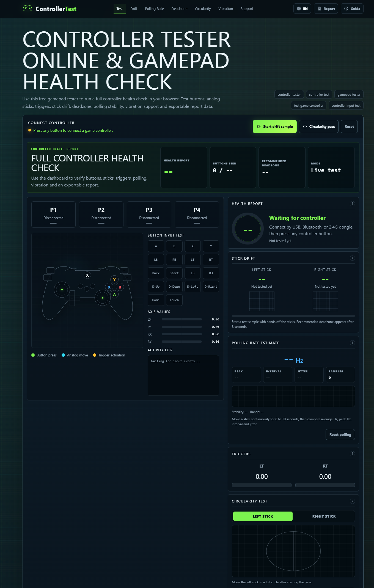
Task: Open Health Report info icon
Action: click(x=352, y=204)
